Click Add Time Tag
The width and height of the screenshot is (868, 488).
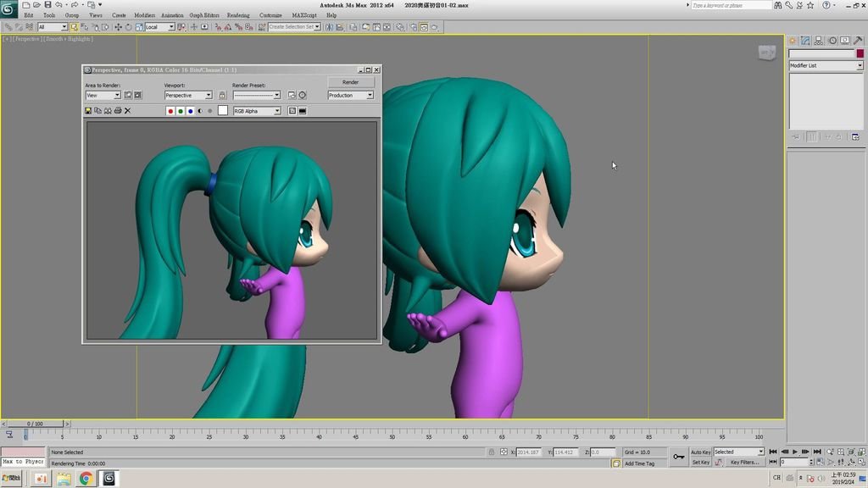tap(639, 463)
